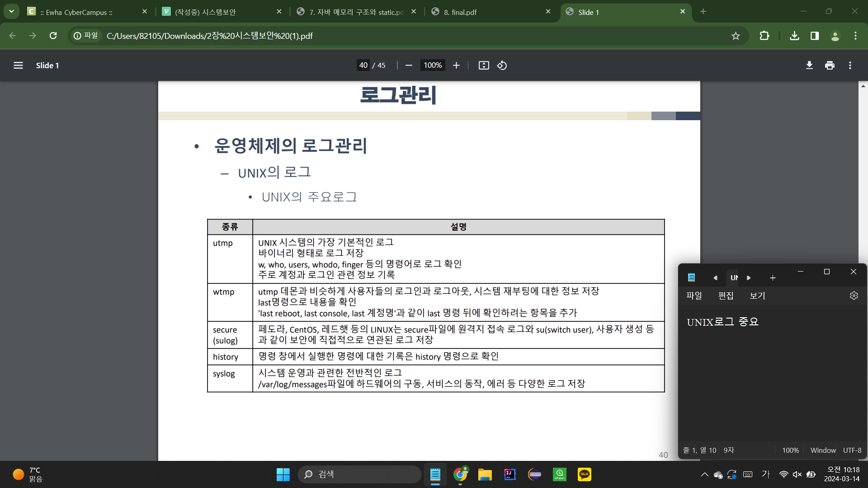The height and width of the screenshot is (488, 868).
Task: Click the fit to page icon
Action: coord(484,66)
